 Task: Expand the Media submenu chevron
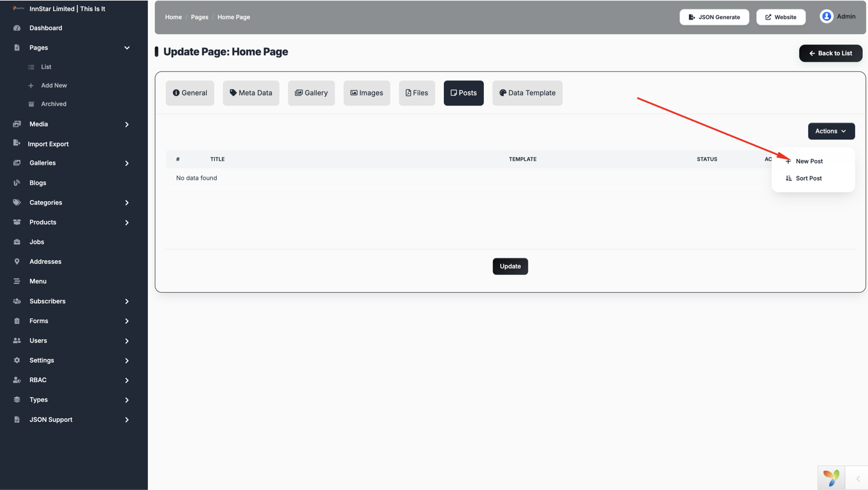click(127, 124)
